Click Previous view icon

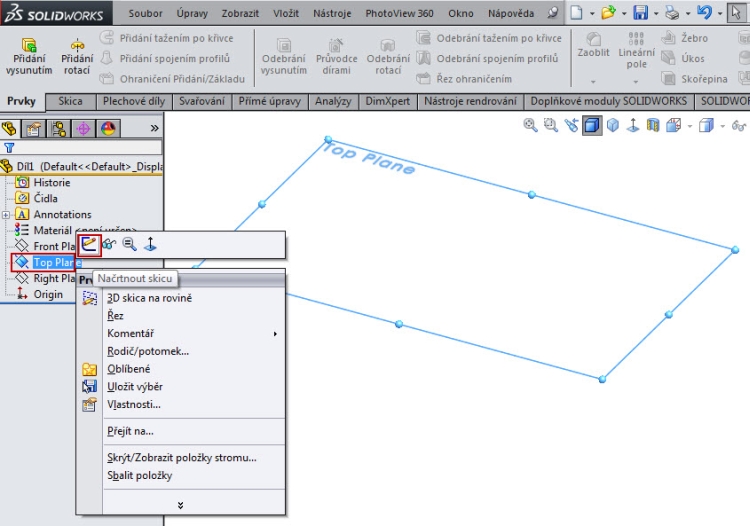pos(571,126)
